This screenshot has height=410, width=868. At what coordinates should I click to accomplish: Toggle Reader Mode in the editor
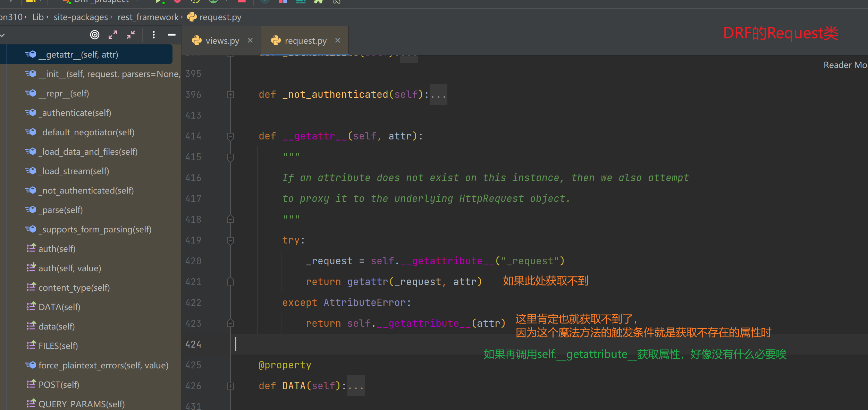pyautogui.click(x=845, y=65)
